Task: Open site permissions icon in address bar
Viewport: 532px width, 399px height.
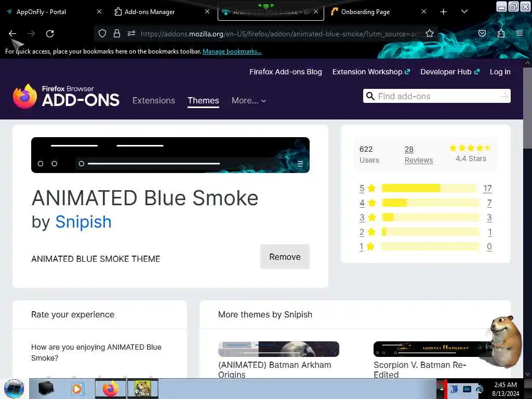Action: tap(131, 33)
